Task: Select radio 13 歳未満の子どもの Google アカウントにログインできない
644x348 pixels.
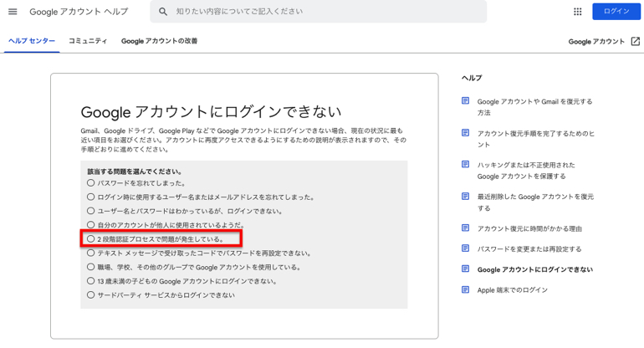Action: pyautogui.click(x=91, y=280)
